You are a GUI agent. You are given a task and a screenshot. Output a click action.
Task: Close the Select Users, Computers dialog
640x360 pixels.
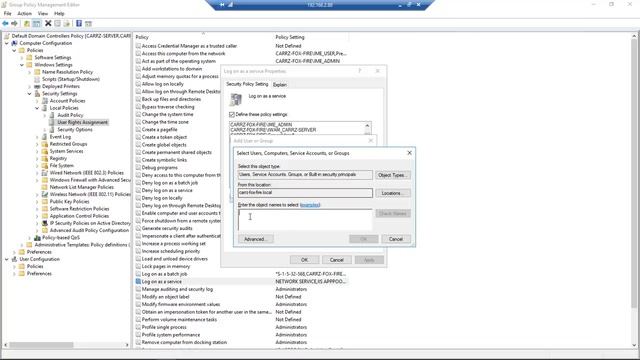409,153
